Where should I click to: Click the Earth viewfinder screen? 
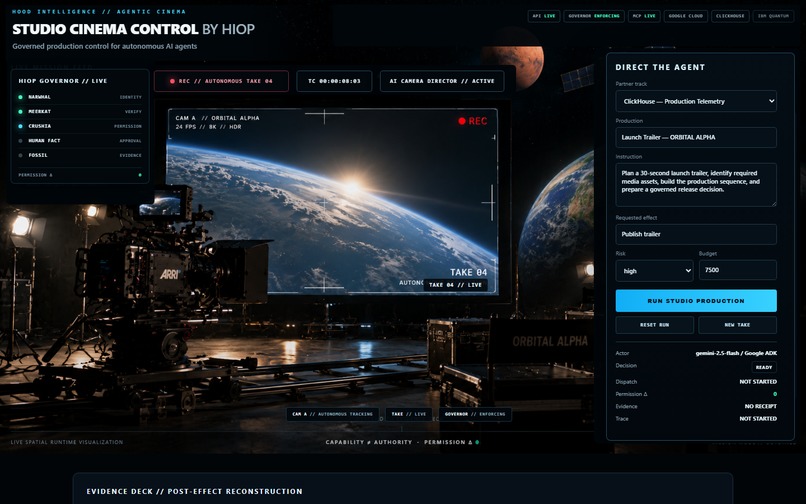[332, 202]
